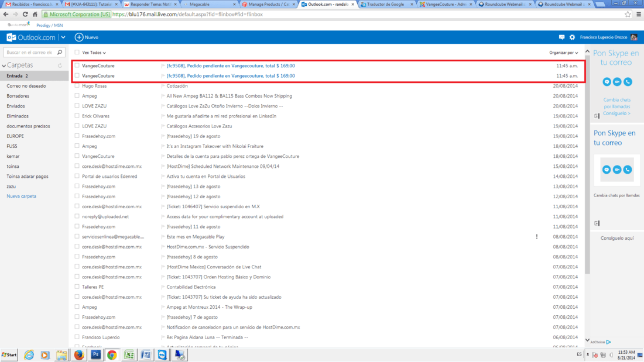Open Excel from the taskbar
The image size is (644, 362).
click(x=129, y=355)
